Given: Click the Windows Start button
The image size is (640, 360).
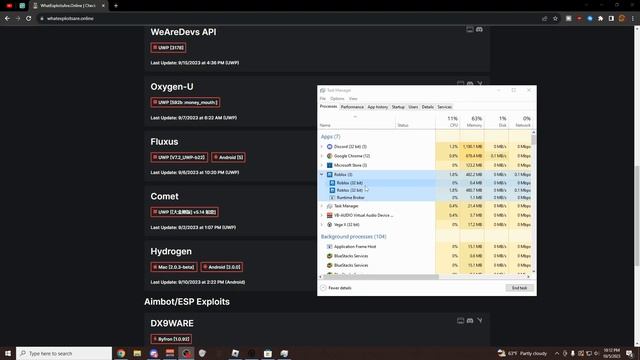Looking at the screenshot, I should pos(8,353).
